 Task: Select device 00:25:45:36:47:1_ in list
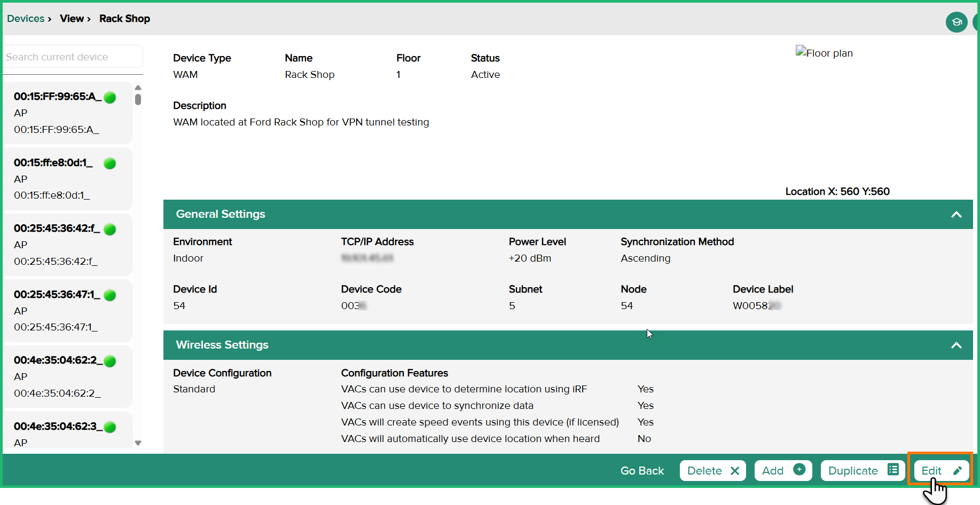coord(59,311)
